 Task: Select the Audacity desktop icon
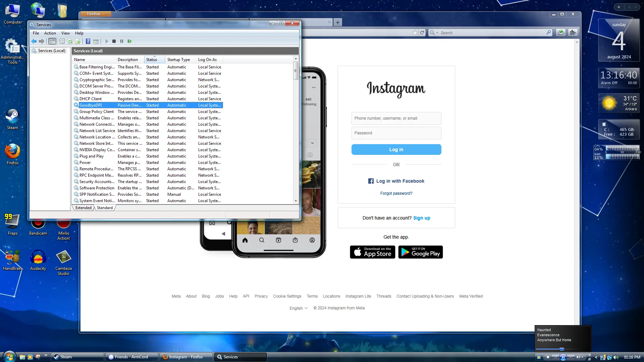coord(38,260)
